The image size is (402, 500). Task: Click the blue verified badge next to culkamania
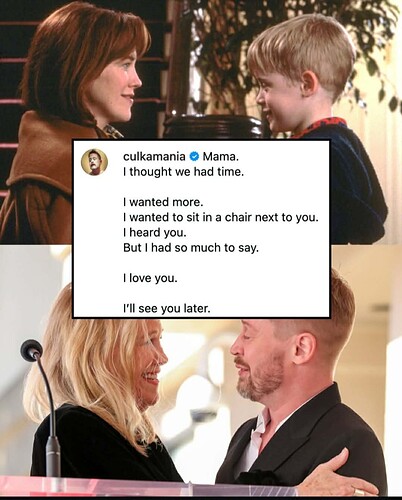(x=194, y=156)
